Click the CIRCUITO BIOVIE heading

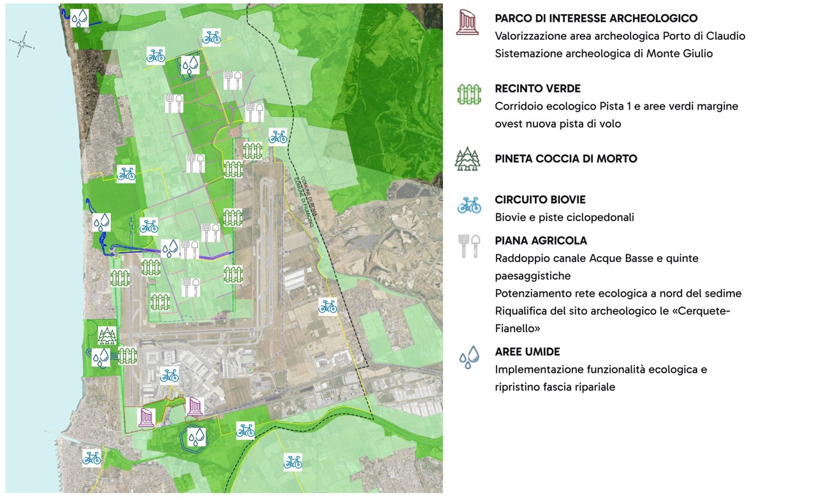[x=540, y=199]
